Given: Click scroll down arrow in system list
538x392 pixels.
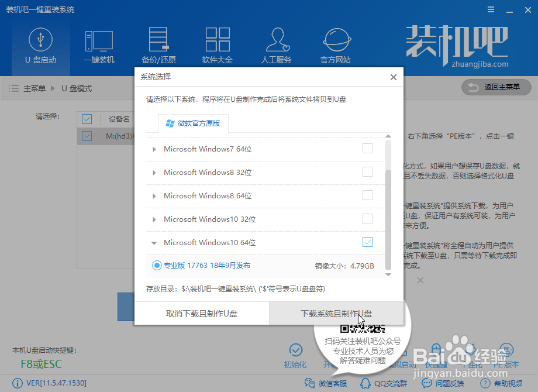Looking at the screenshot, I should [388, 274].
